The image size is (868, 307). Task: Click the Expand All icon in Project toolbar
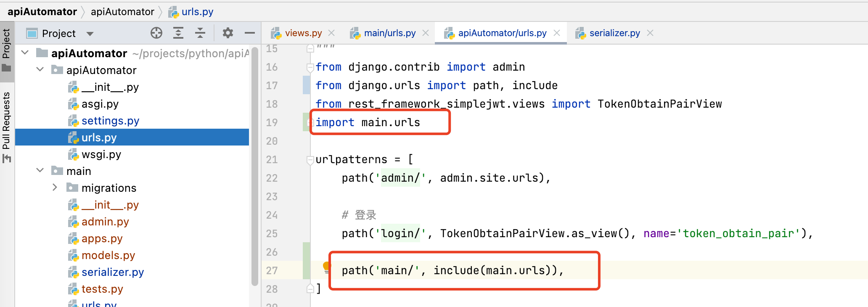178,33
